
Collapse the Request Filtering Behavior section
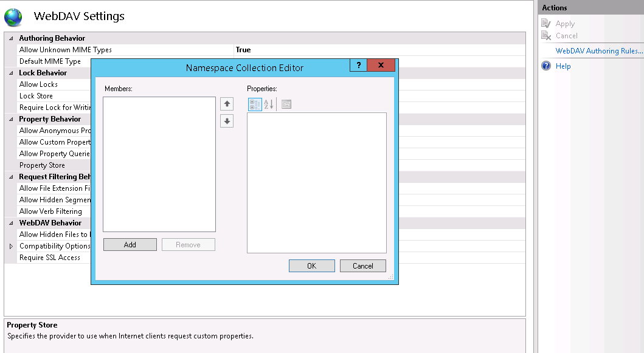(x=11, y=177)
